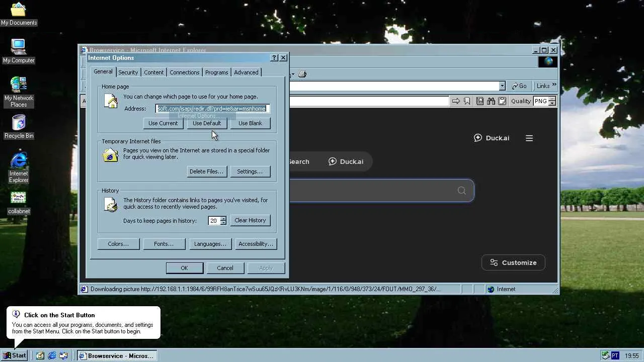Click the printer icon in Internet Explorer toolbar
Viewport: 644px width, 362px height.
[302, 74]
